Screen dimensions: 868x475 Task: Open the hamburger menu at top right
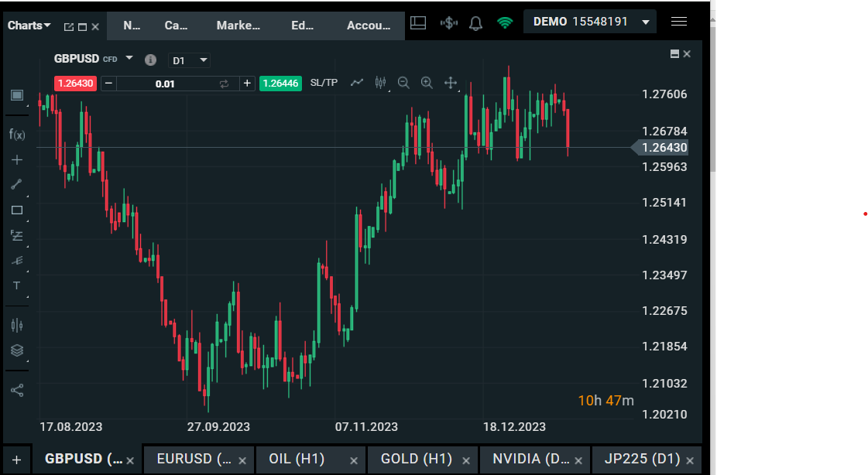tap(679, 21)
